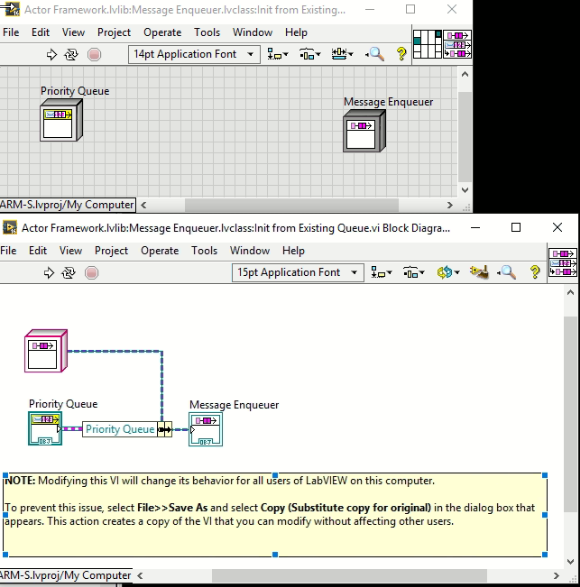Click Abort Execution in front panel toolbar

[94, 55]
